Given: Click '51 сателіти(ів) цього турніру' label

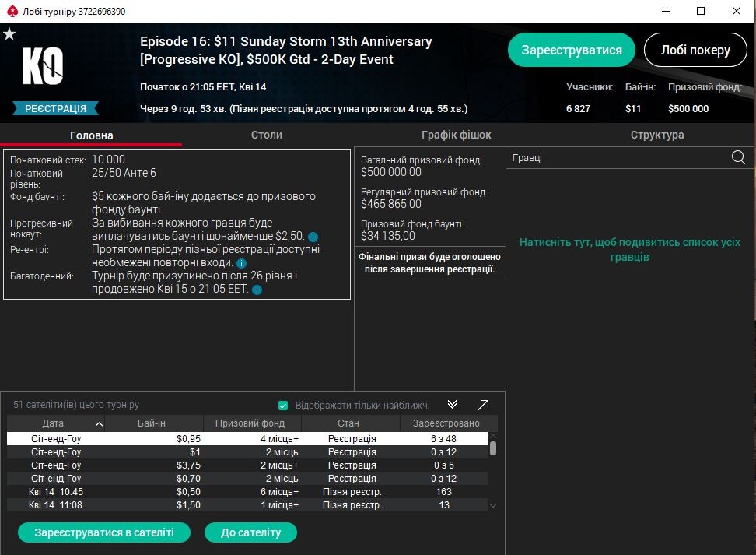Looking at the screenshot, I should point(76,405).
